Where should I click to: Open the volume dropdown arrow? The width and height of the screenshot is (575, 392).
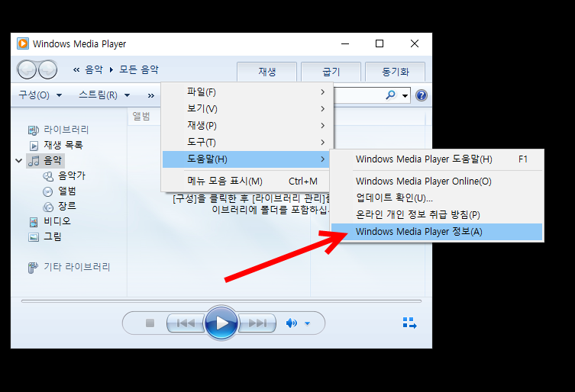[x=307, y=323]
